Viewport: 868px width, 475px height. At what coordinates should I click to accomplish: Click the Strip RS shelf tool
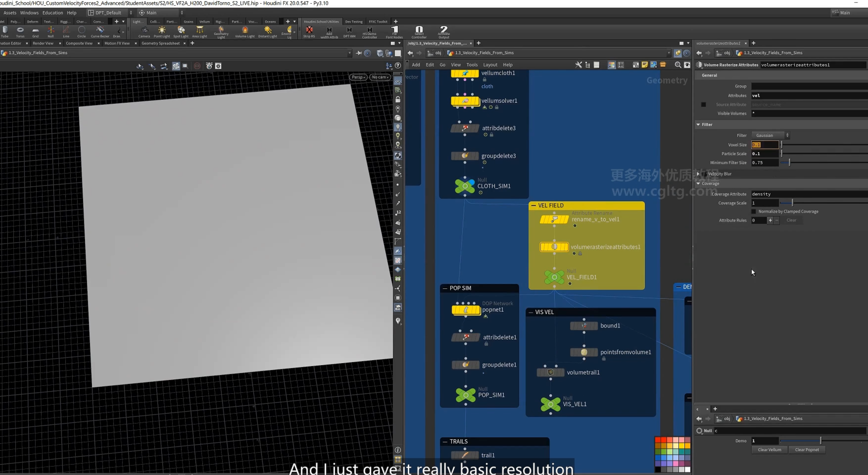point(309,32)
